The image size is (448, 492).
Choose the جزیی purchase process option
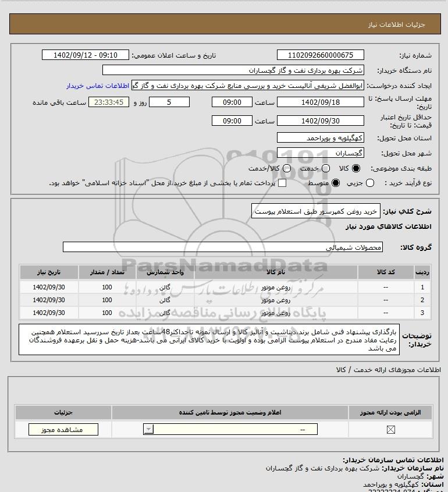click(x=370, y=183)
